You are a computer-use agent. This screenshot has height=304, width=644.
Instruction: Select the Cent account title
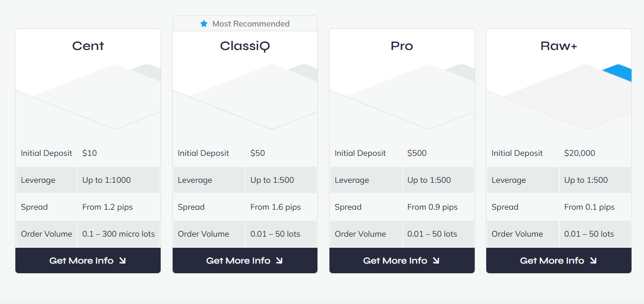pyautogui.click(x=88, y=46)
